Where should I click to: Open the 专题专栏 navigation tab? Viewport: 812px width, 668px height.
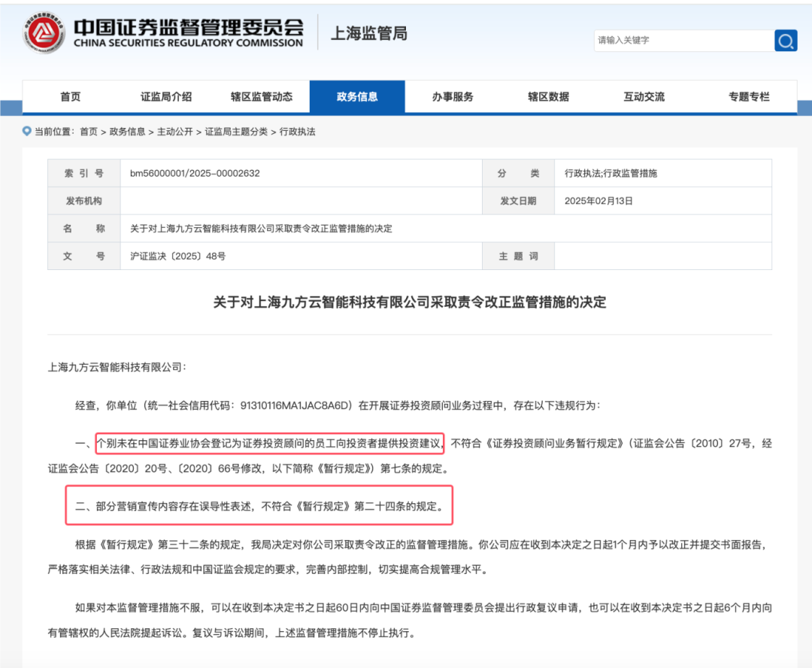(749, 97)
